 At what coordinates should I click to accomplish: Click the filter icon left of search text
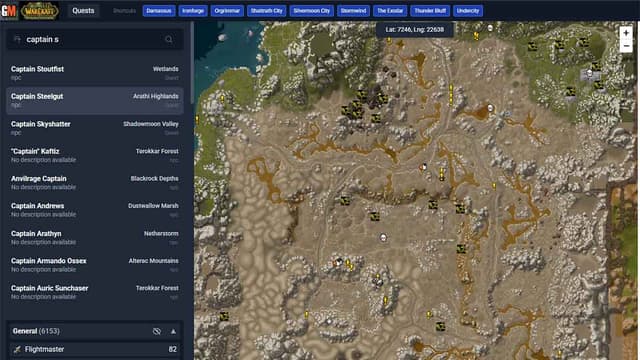pos(17,39)
